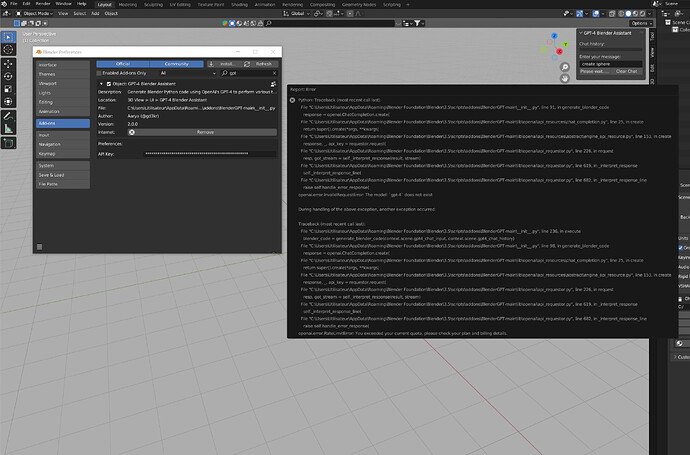This screenshot has width=690, height=455.
Task: Open the Keymap preferences section
Action: [x=63, y=154]
